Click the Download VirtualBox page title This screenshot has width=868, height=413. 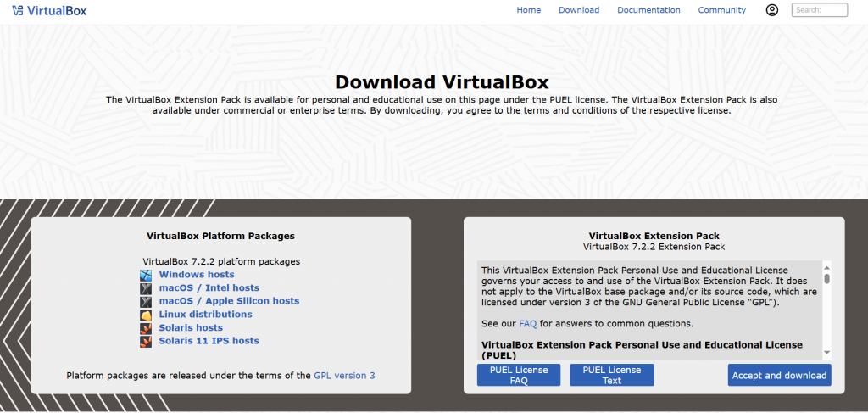point(442,82)
